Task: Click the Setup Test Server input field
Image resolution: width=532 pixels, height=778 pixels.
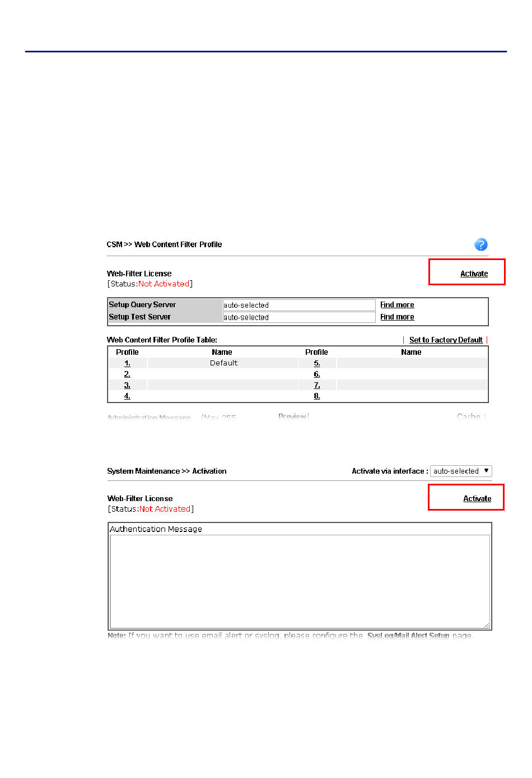Action: [299, 317]
